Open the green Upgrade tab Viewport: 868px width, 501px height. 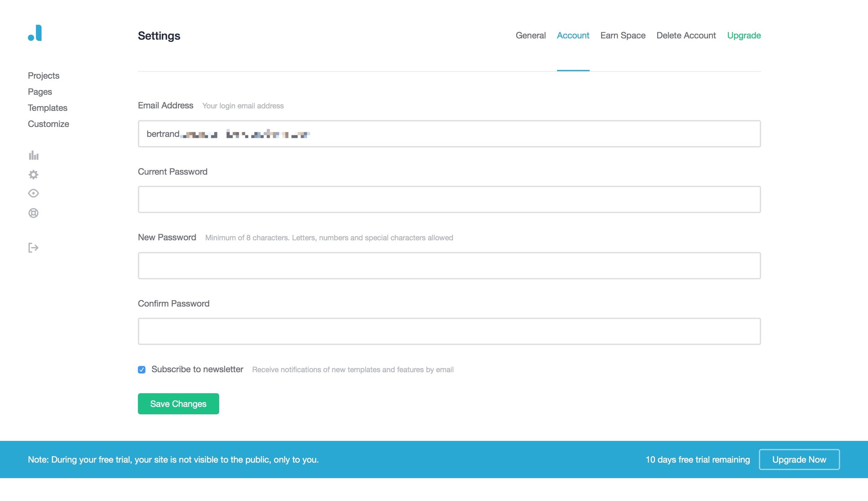[744, 35]
